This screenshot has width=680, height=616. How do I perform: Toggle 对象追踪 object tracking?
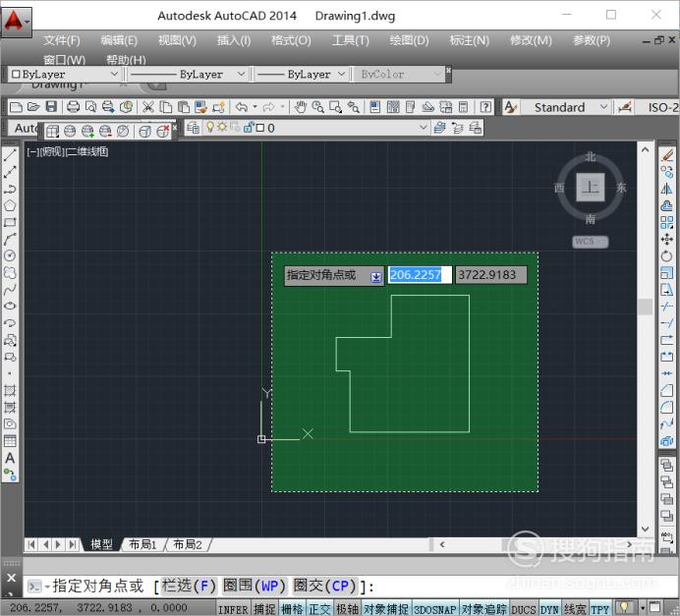pyautogui.click(x=484, y=609)
